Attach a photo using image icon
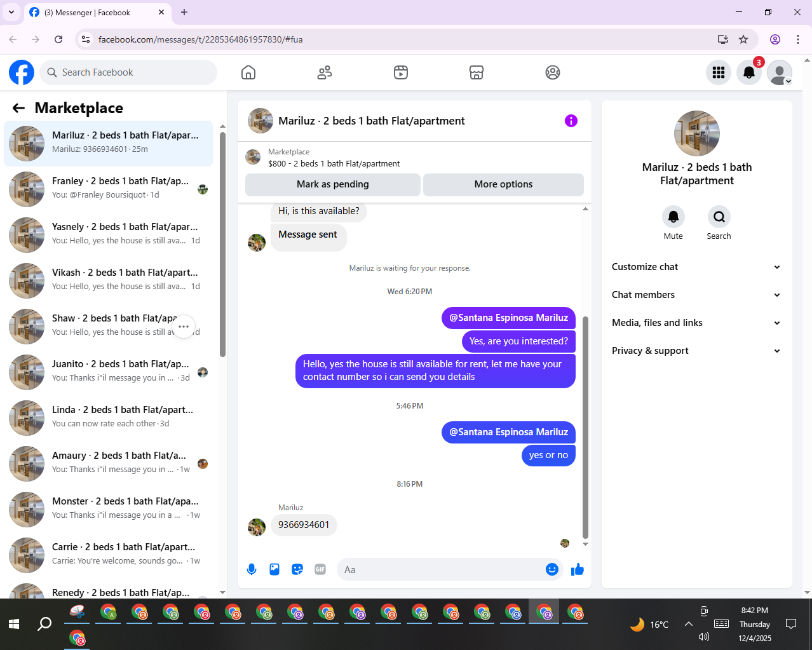812x650 pixels. (274, 569)
